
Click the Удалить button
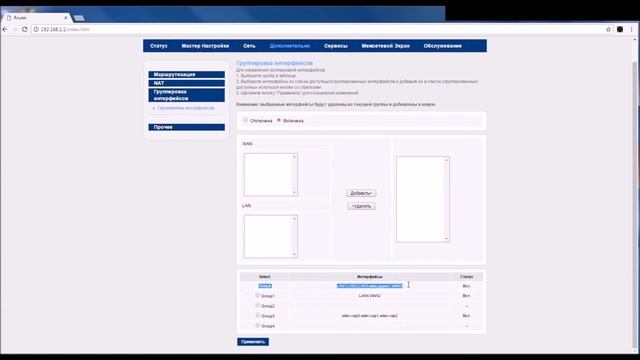click(361, 206)
